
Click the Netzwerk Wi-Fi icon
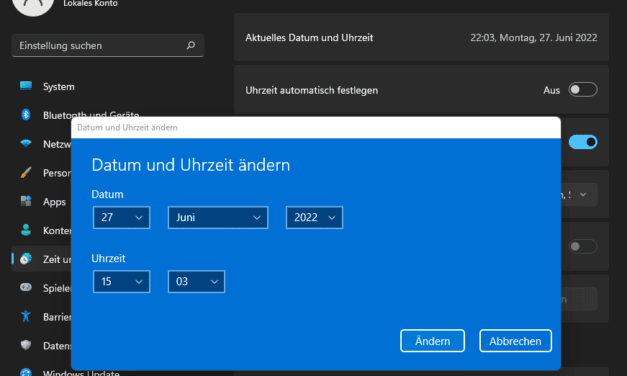click(26, 144)
